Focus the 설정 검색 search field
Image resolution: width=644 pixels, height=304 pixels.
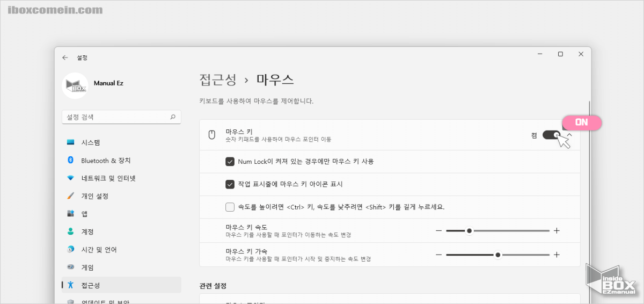tap(121, 117)
